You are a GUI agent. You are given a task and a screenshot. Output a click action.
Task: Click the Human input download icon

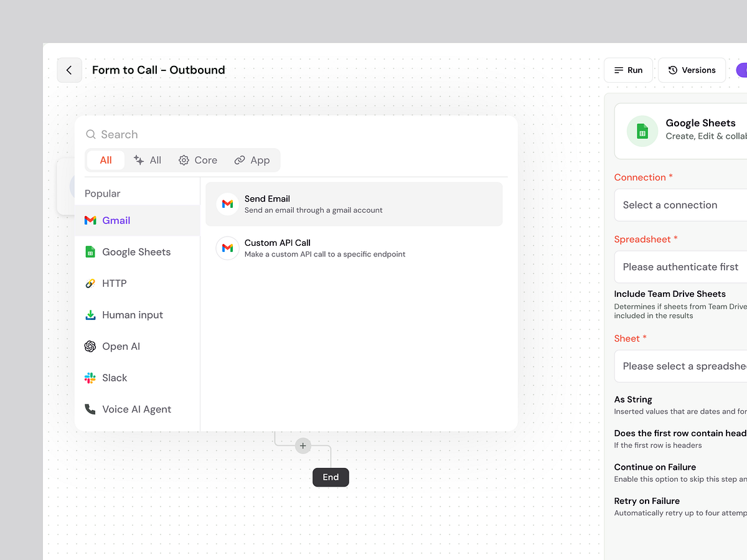point(90,315)
